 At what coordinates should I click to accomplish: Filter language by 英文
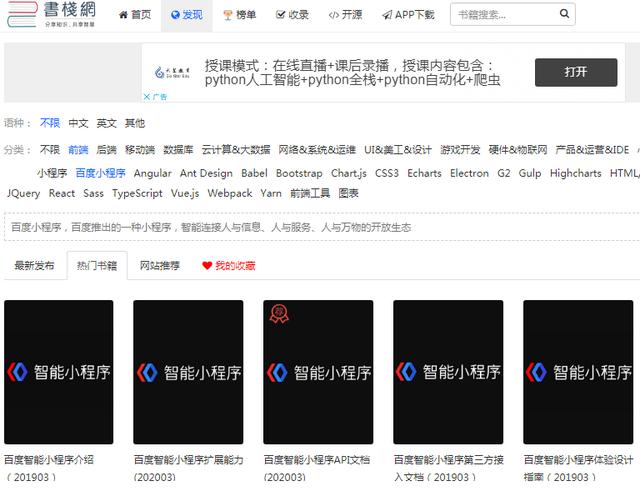[x=107, y=123]
